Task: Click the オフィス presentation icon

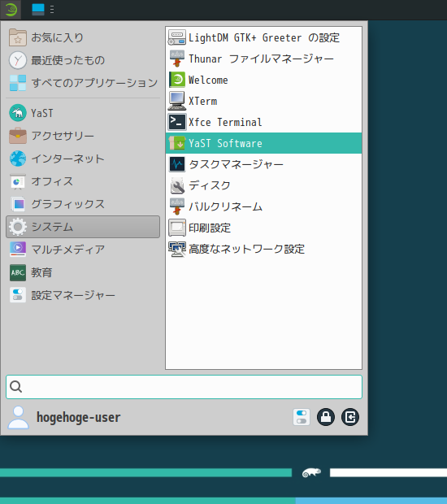Action: click(x=18, y=181)
